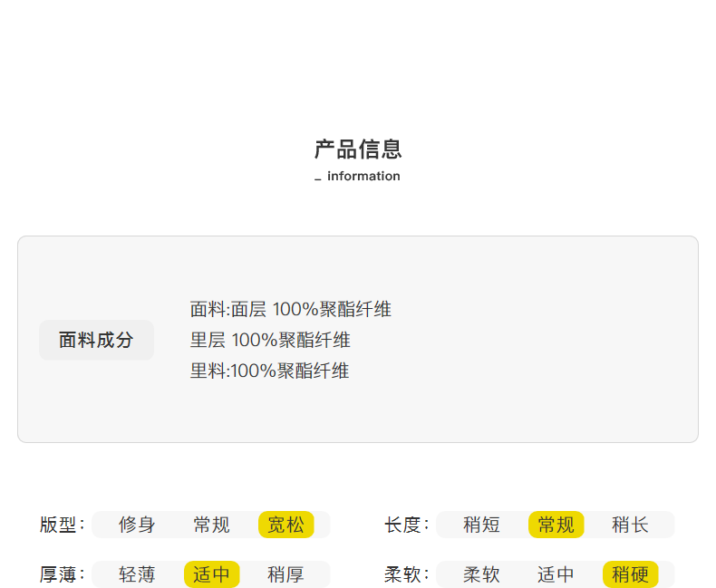Image resolution: width=716 pixels, height=588 pixels.
Task: Select 修身 fit option
Action: tap(137, 525)
